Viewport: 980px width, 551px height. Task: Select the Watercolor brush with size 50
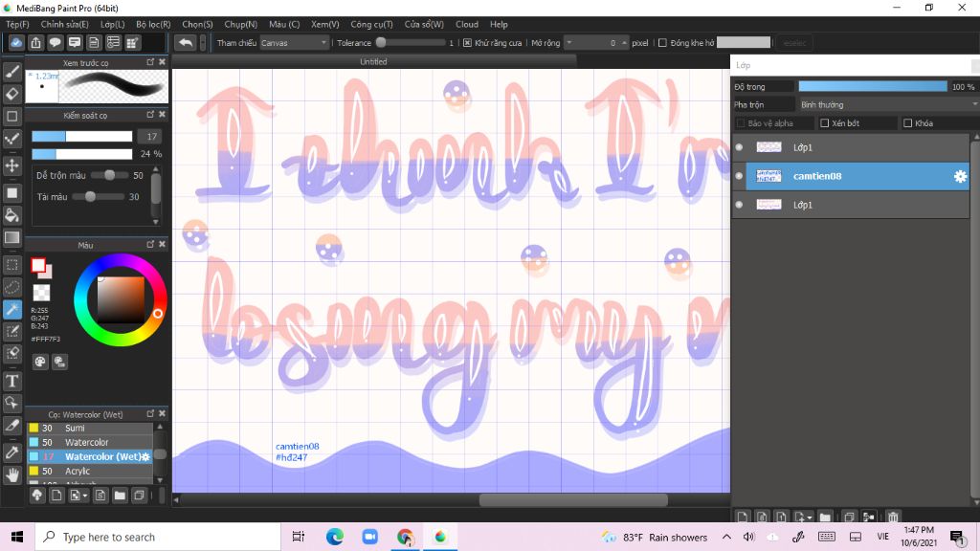89,442
